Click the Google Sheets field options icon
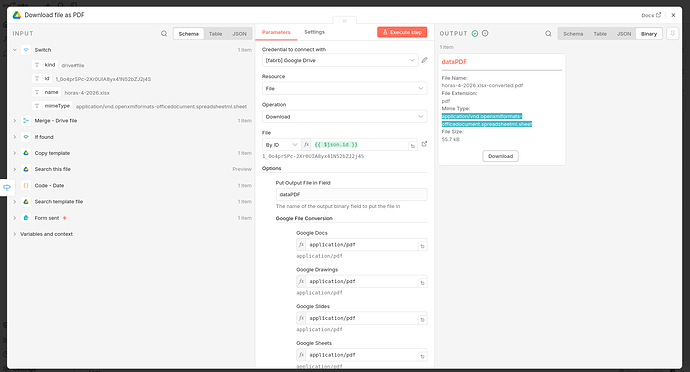Image resolution: width=690 pixels, height=372 pixels. click(x=422, y=356)
